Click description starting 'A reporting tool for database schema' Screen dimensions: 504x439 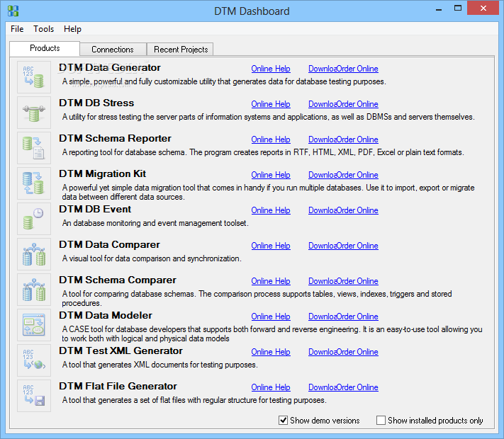pos(263,152)
